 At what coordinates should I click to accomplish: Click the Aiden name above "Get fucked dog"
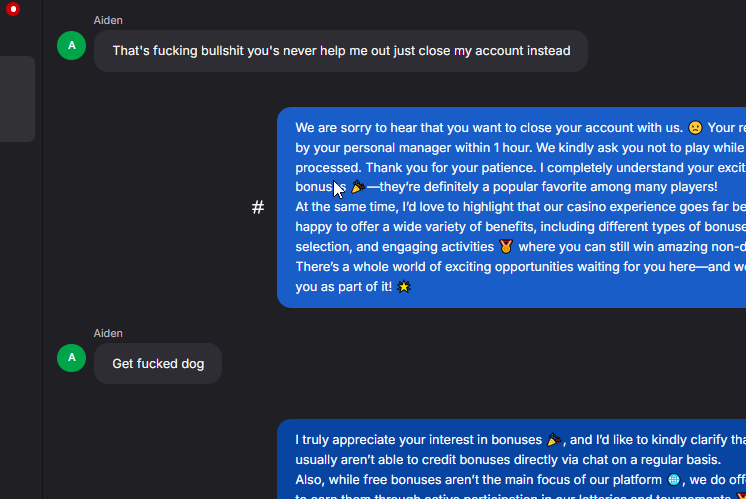108,333
